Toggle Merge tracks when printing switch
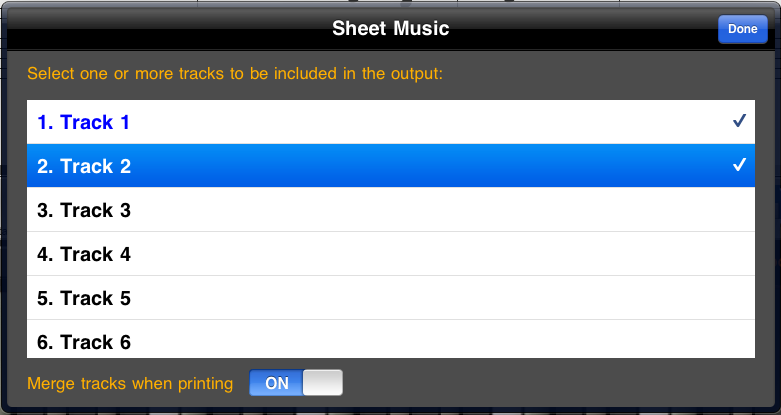 (x=296, y=383)
